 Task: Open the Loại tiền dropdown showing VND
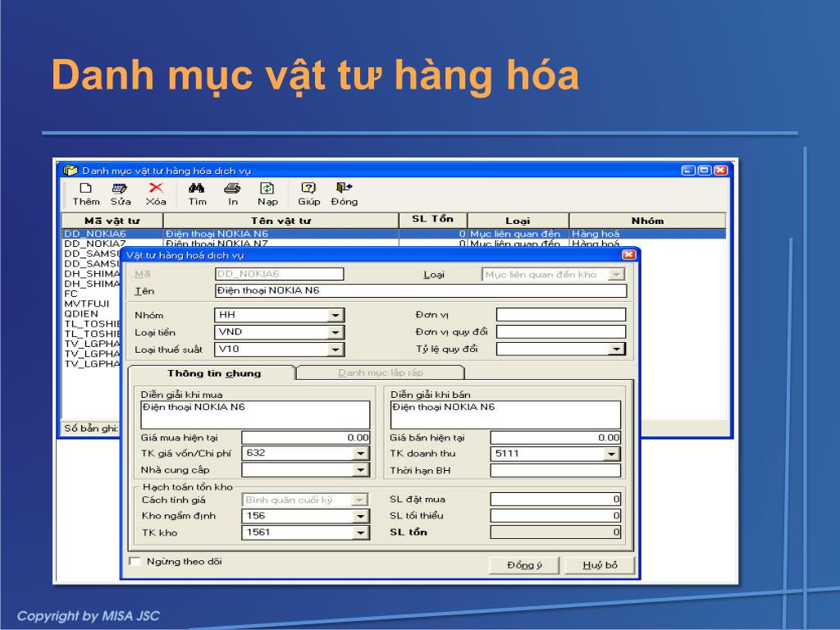336,332
